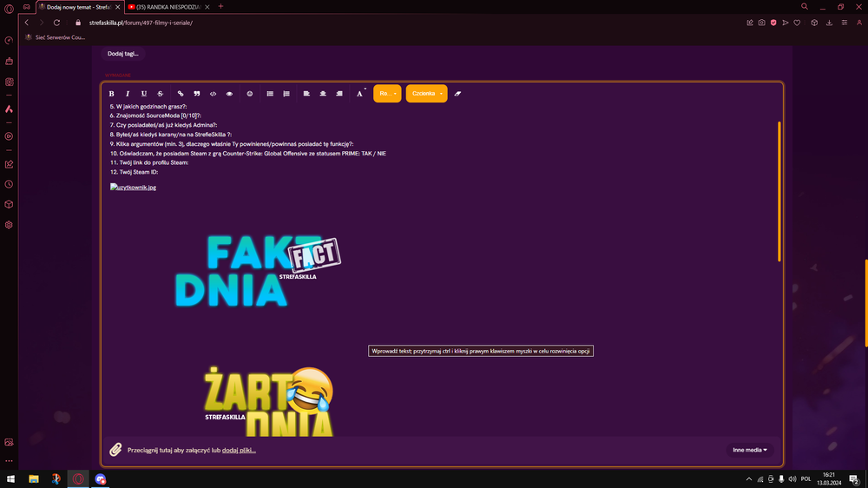Center align the text

pos(323,94)
